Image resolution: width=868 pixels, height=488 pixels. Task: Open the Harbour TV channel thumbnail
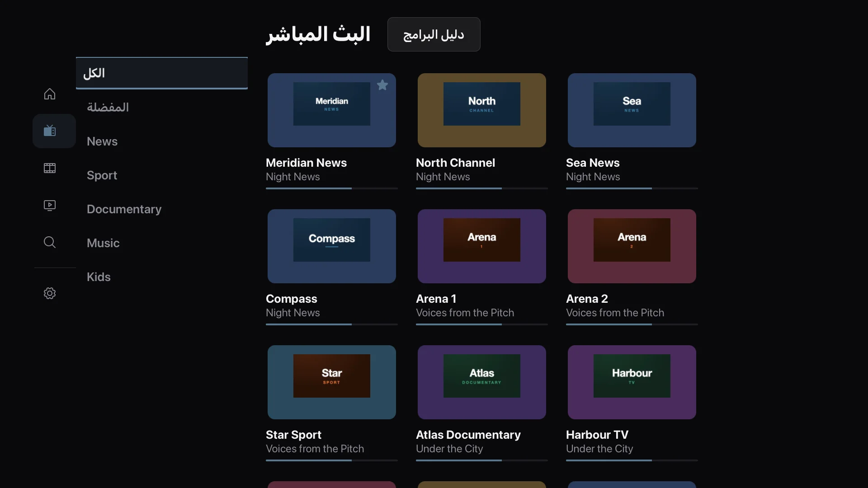(x=632, y=382)
